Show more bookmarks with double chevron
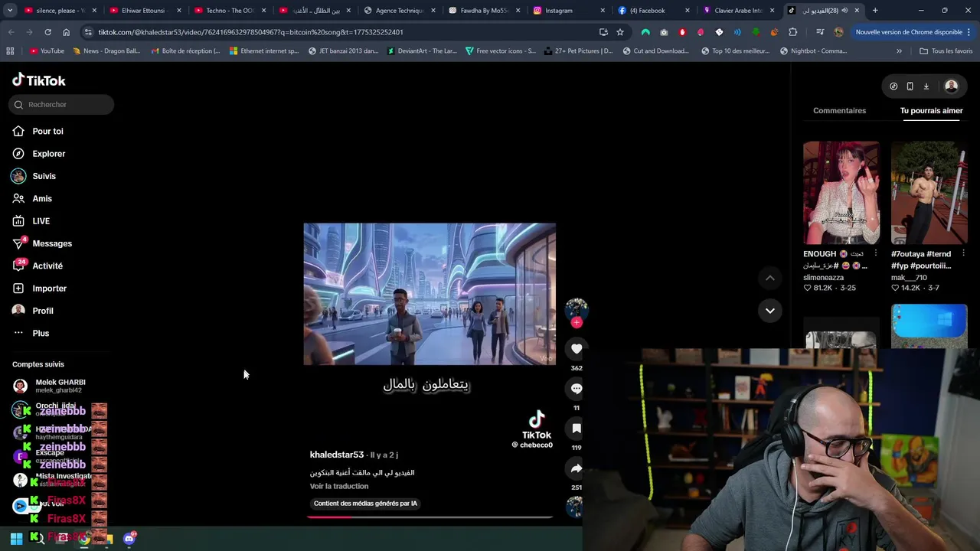 899,51
